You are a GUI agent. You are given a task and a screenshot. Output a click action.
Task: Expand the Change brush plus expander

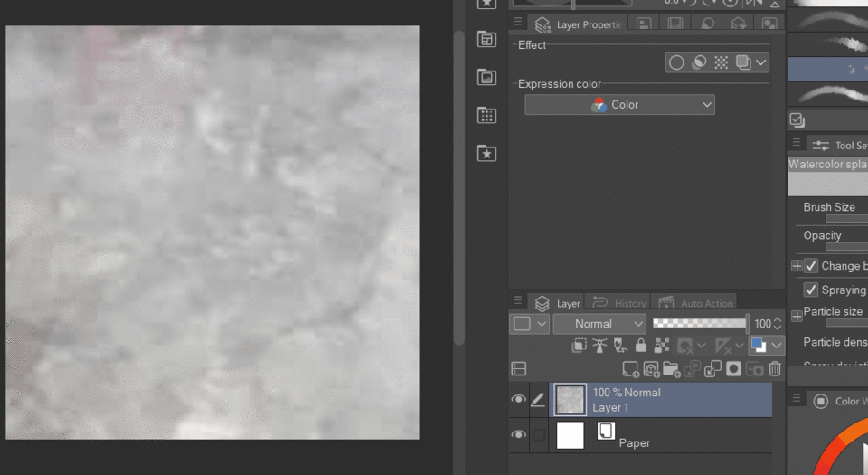click(x=797, y=266)
